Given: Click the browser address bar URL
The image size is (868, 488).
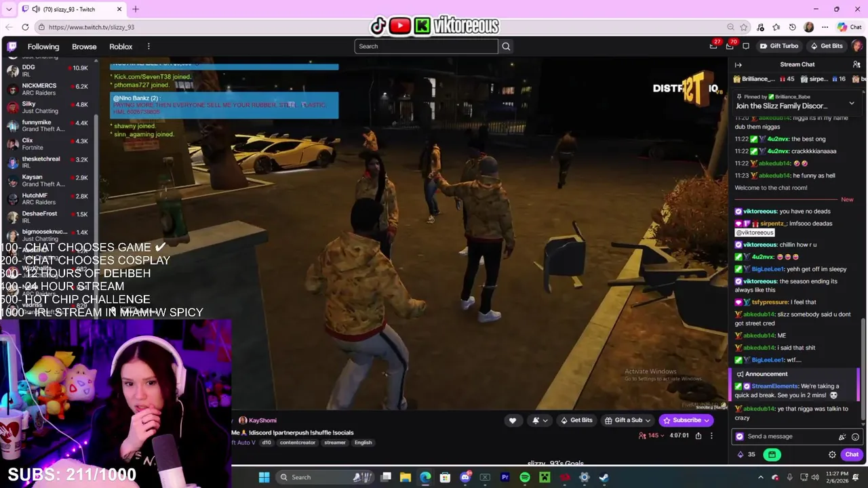Looking at the screenshot, I should (92, 27).
